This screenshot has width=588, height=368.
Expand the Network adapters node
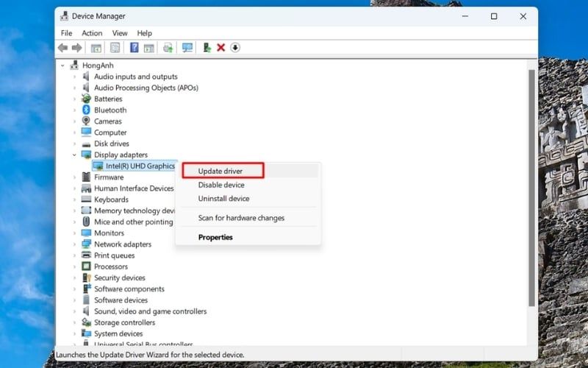(75, 244)
